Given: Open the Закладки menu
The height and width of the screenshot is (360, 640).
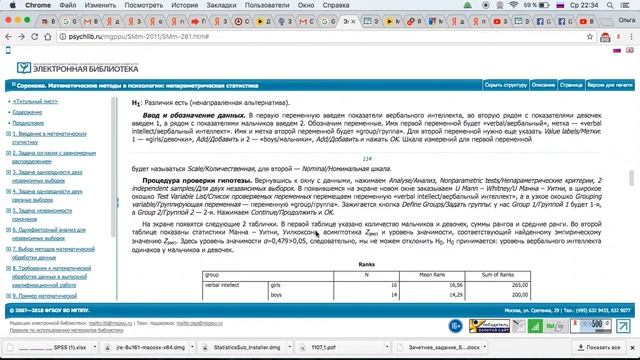Looking at the screenshot, I should coord(221,5).
